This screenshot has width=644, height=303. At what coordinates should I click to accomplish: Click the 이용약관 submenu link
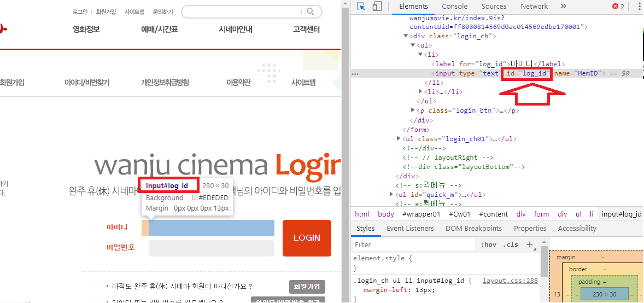[238, 82]
